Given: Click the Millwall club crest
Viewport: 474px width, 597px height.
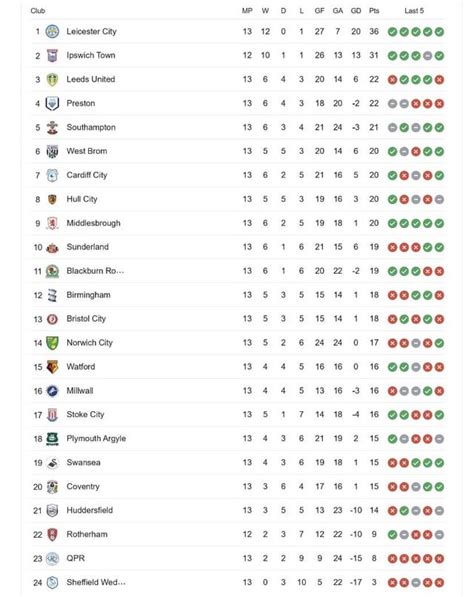Looking at the screenshot, I should pos(52,391).
